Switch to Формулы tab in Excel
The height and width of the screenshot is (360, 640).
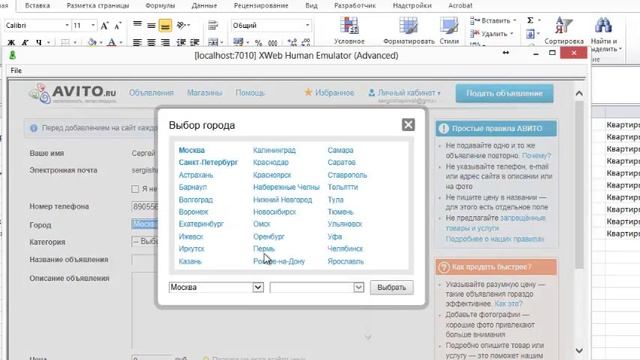160,6
